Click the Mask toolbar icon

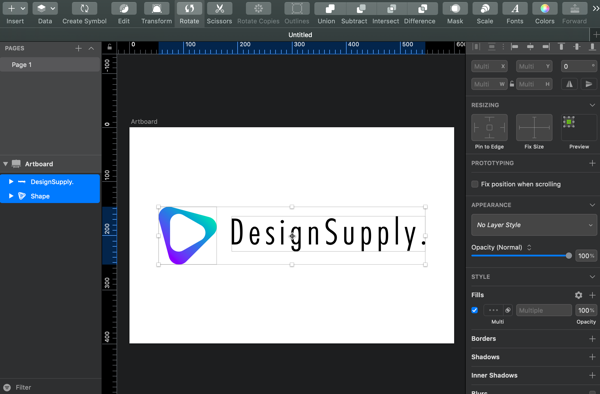click(455, 8)
